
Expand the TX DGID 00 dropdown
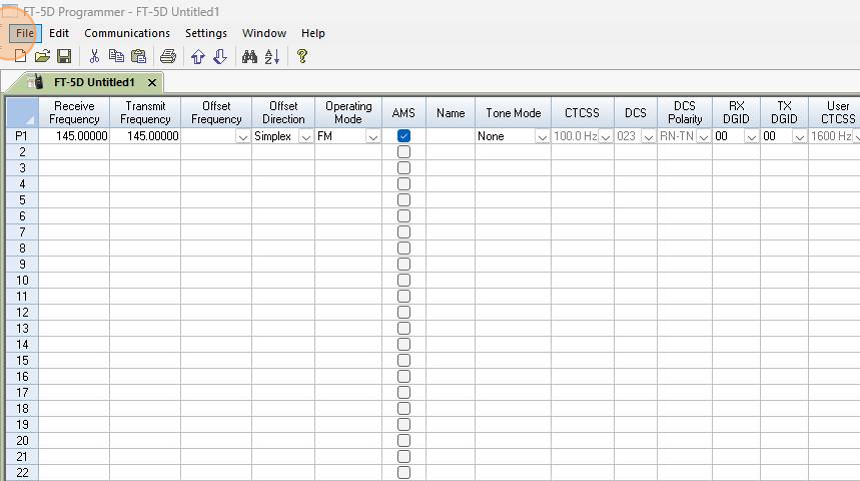(x=800, y=137)
